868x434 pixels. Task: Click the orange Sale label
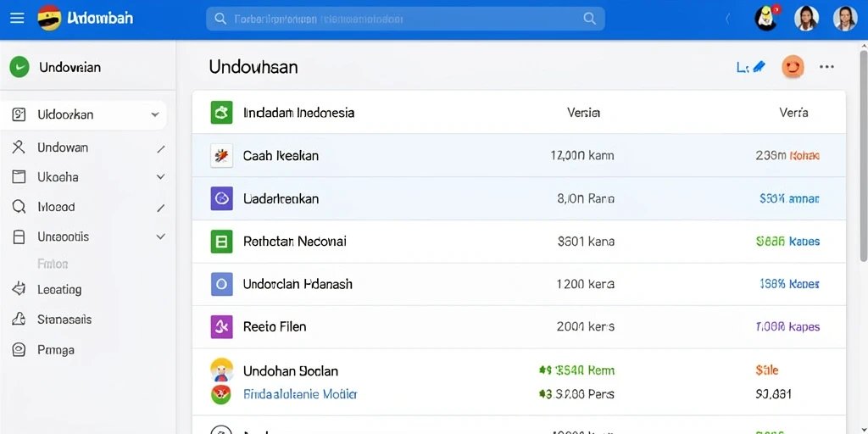point(766,370)
